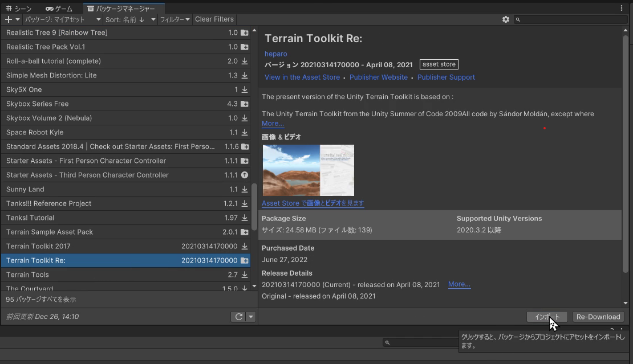Open the Sort: 名前 dropdown
633x364 pixels.
[130, 19]
